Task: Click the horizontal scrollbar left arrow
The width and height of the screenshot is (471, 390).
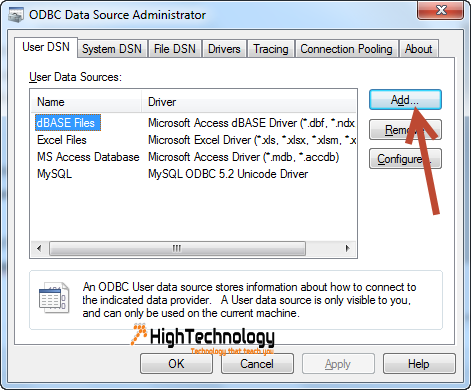Action: [39, 248]
